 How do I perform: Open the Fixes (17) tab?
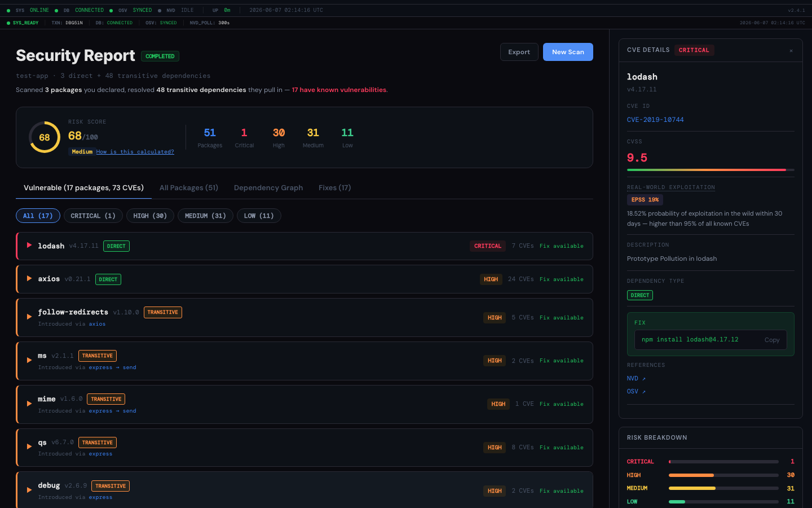pyautogui.click(x=334, y=188)
